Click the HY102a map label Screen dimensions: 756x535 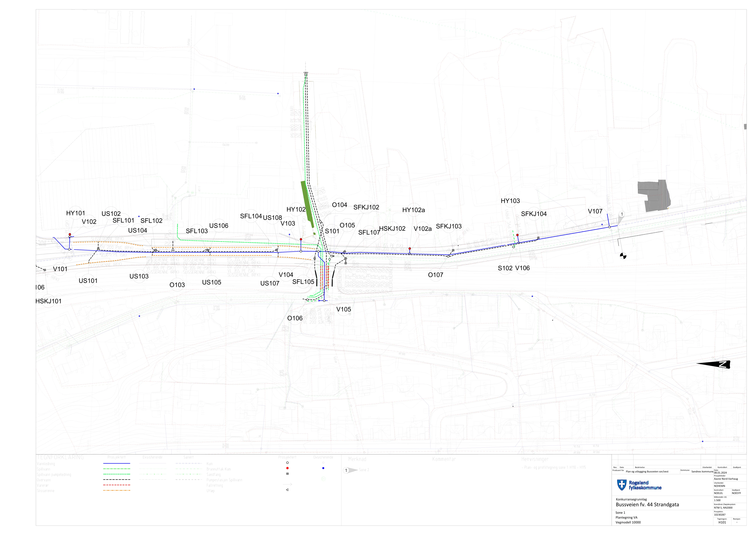414,210
